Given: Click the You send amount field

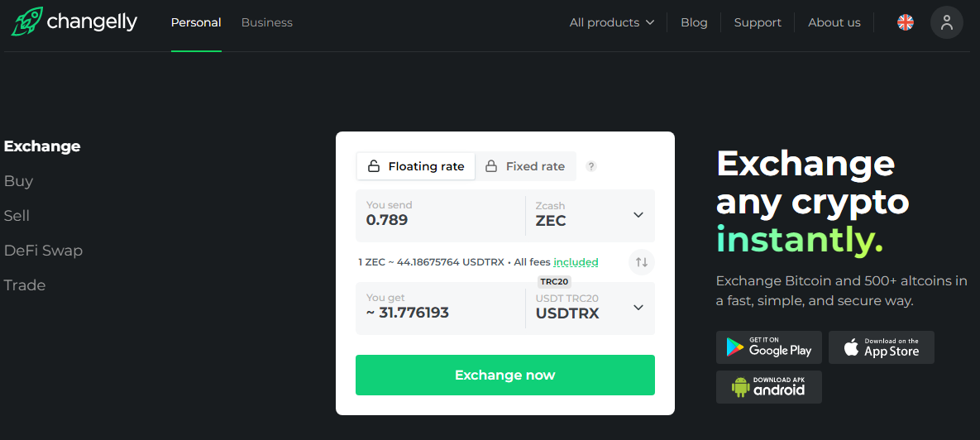Looking at the screenshot, I should coord(441,216).
